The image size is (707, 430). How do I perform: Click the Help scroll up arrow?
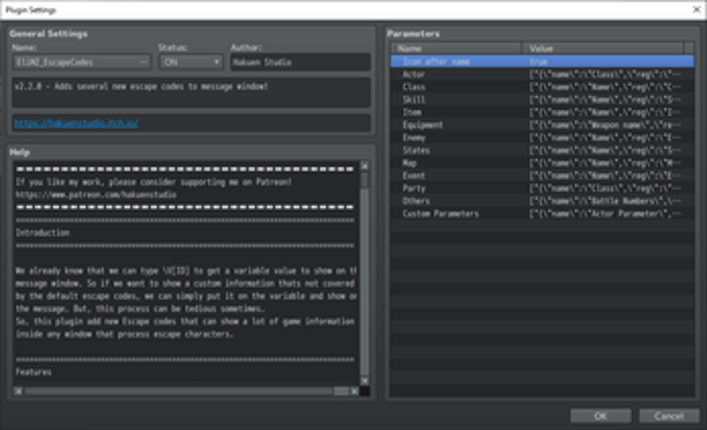[364, 166]
